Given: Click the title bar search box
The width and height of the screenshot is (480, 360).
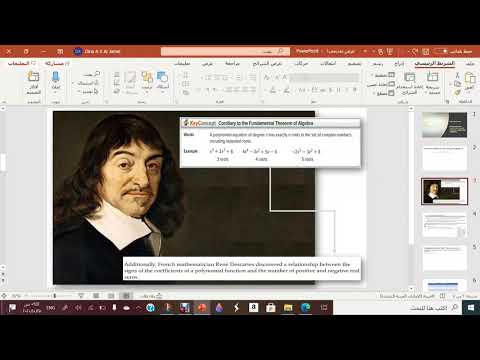Looking at the screenshot, I should pyautogui.click(x=225, y=51).
